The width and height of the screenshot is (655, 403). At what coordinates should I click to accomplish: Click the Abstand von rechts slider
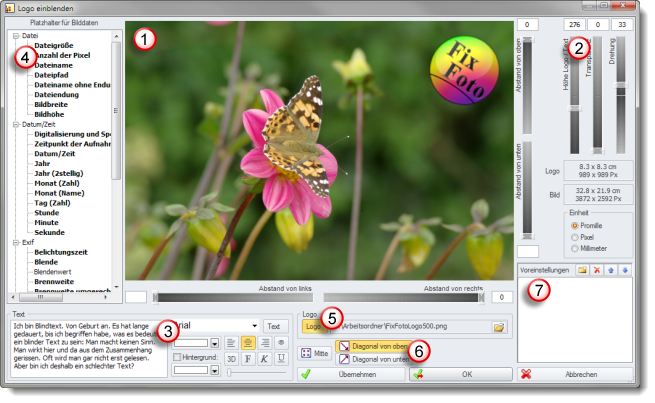pos(404,297)
